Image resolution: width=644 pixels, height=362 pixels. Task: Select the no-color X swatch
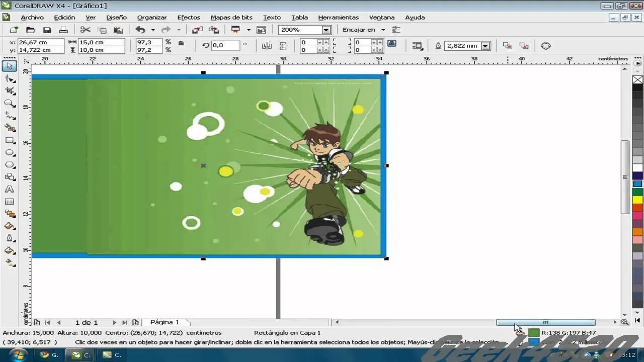[x=638, y=80]
